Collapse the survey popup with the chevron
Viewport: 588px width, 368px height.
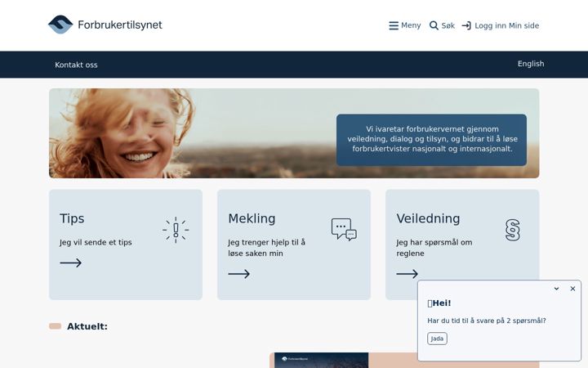point(556,289)
